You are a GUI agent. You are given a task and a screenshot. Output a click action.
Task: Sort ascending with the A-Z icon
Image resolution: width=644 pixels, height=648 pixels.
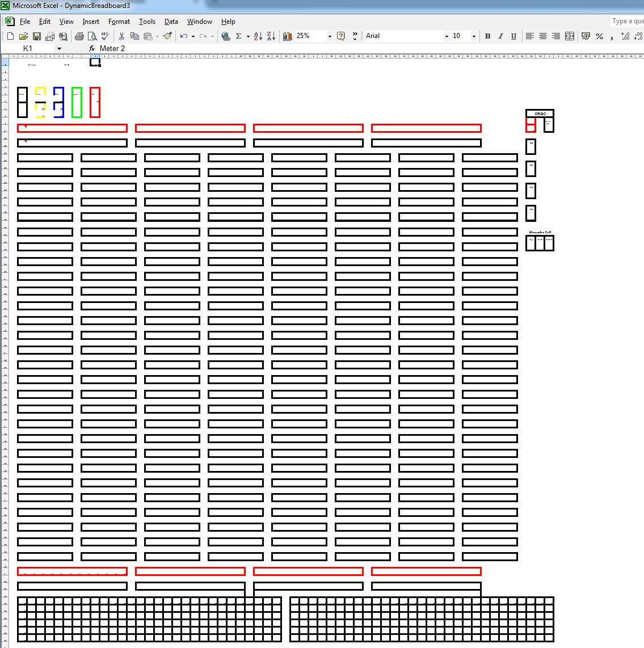click(x=258, y=36)
